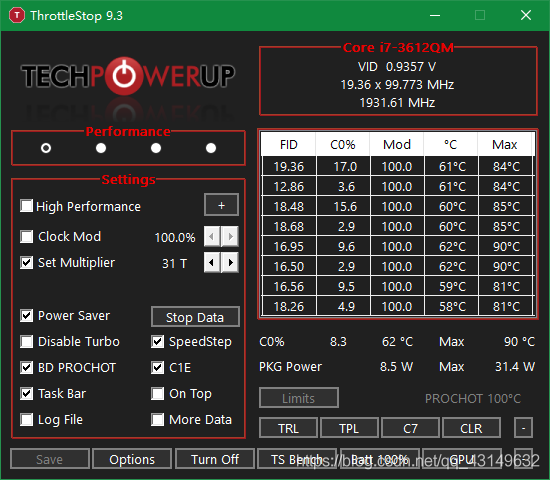The height and width of the screenshot is (480, 550).
Task: Click the Turn Off button
Action: coord(215,459)
